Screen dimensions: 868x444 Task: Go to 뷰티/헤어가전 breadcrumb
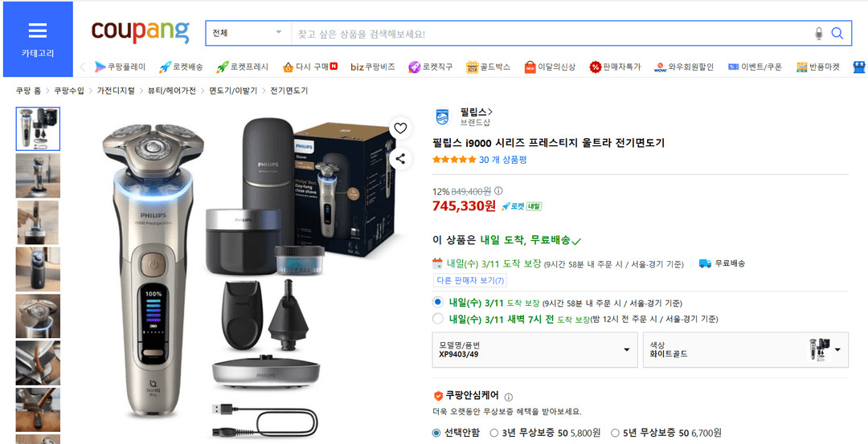[172, 91]
